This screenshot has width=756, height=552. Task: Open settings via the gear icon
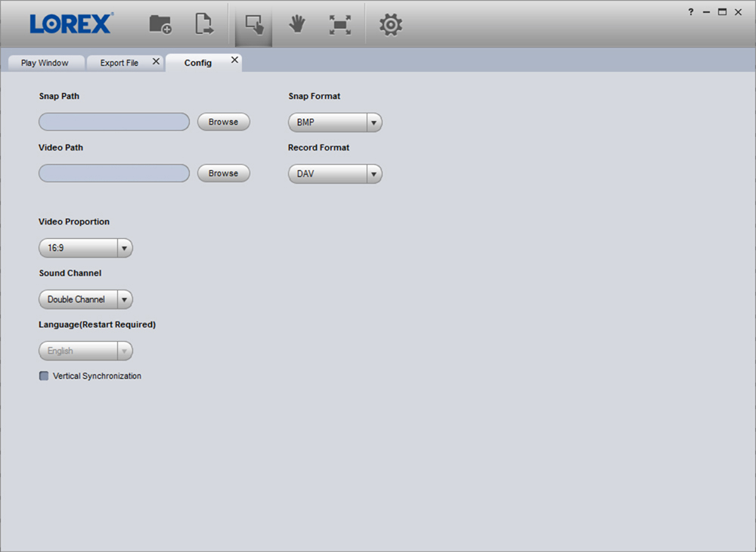tap(391, 25)
